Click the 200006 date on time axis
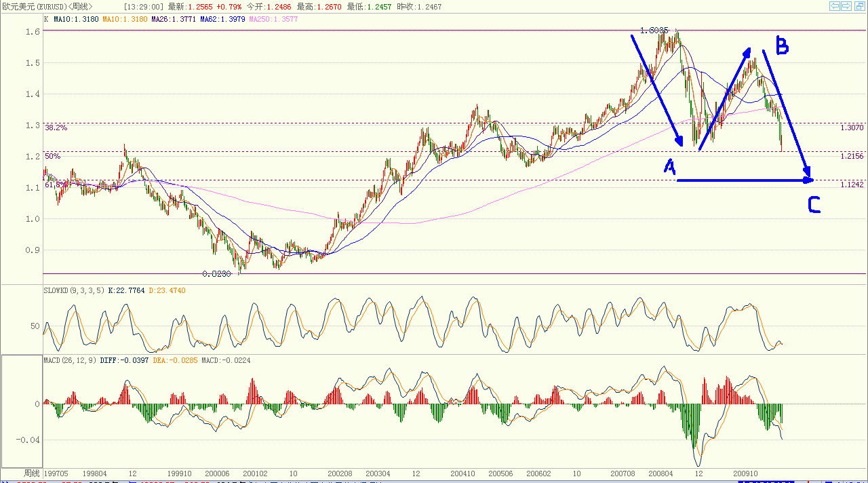The height and width of the screenshot is (483, 868). [216, 474]
